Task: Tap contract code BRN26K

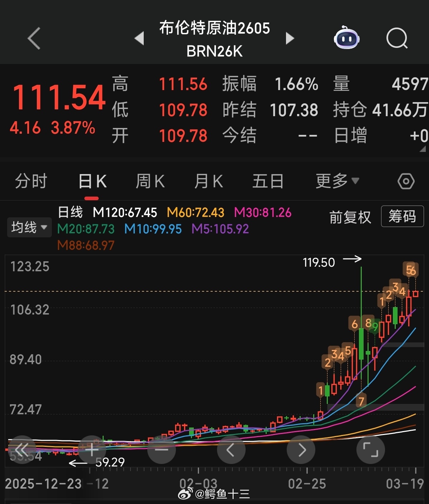Action: (x=214, y=51)
